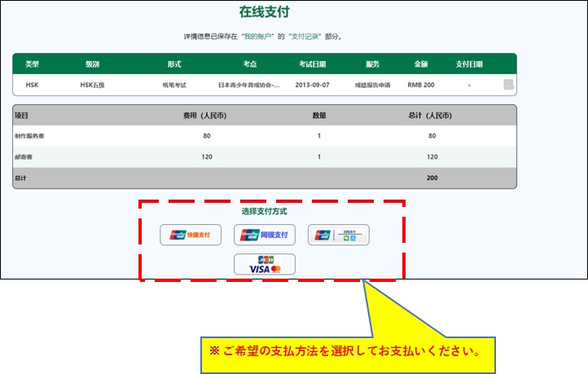This screenshot has height=374, width=588.
Task: Click the 支付日期 column header
Action: pos(469,64)
